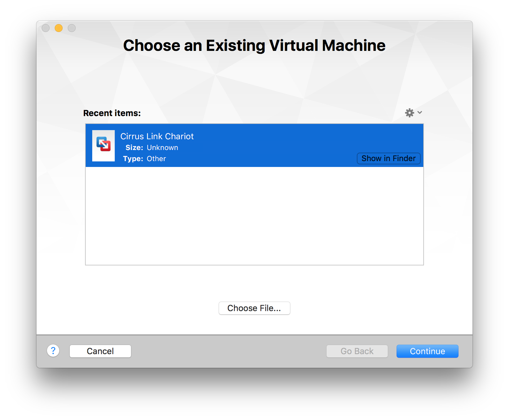Click Show in Finder button
The width and height of the screenshot is (509, 420).
(388, 158)
